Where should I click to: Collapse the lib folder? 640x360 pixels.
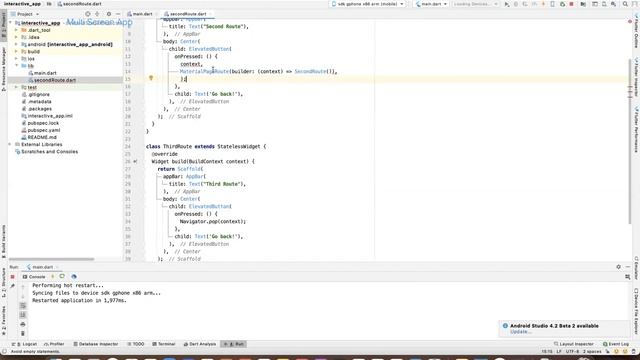point(16,66)
